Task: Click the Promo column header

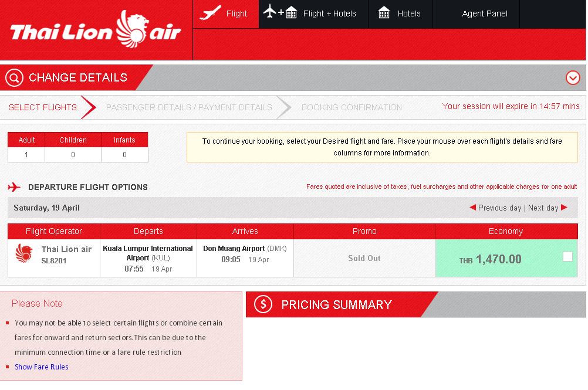Action: coord(364,231)
